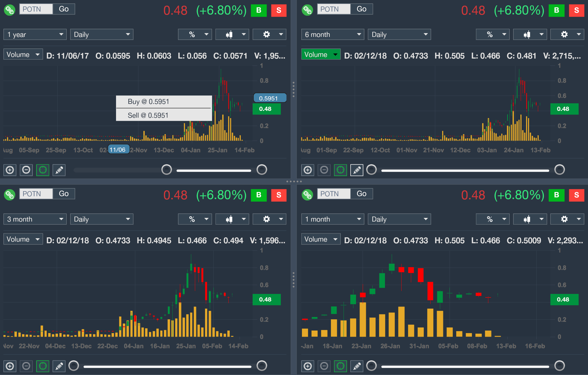The image size is (588, 375).
Task: Toggle crosshair tool on 1 year chart
Action: pos(43,170)
